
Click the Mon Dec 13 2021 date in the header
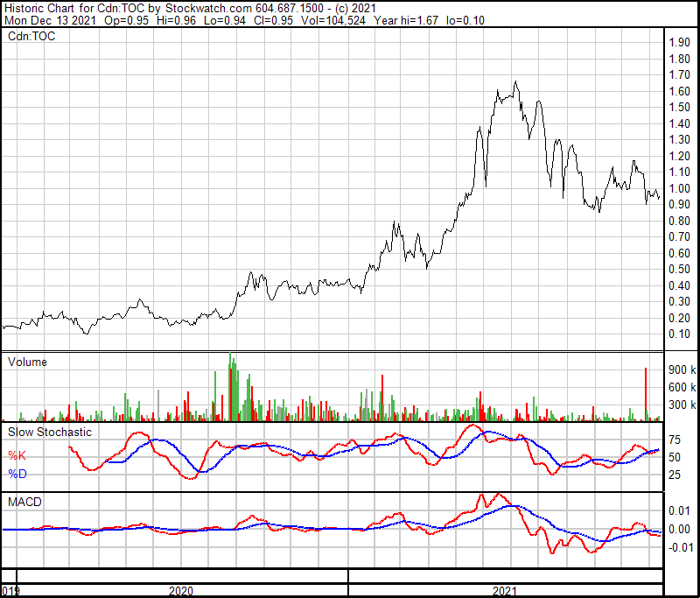[50, 20]
